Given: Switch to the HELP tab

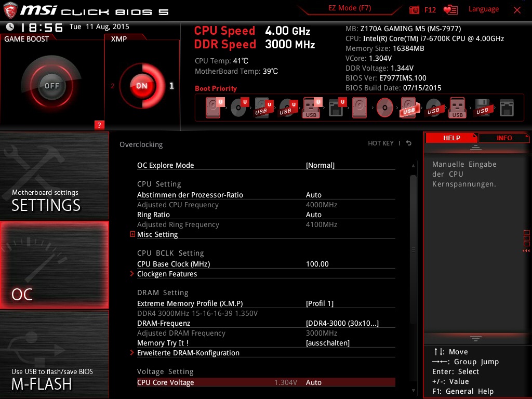Looking at the screenshot, I should pyautogui.click(x=451, y=138).
